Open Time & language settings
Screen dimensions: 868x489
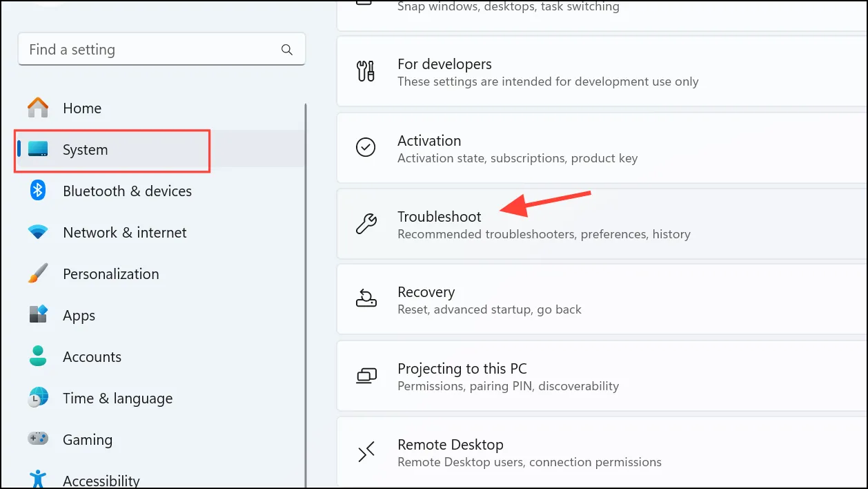coord(160,398)
